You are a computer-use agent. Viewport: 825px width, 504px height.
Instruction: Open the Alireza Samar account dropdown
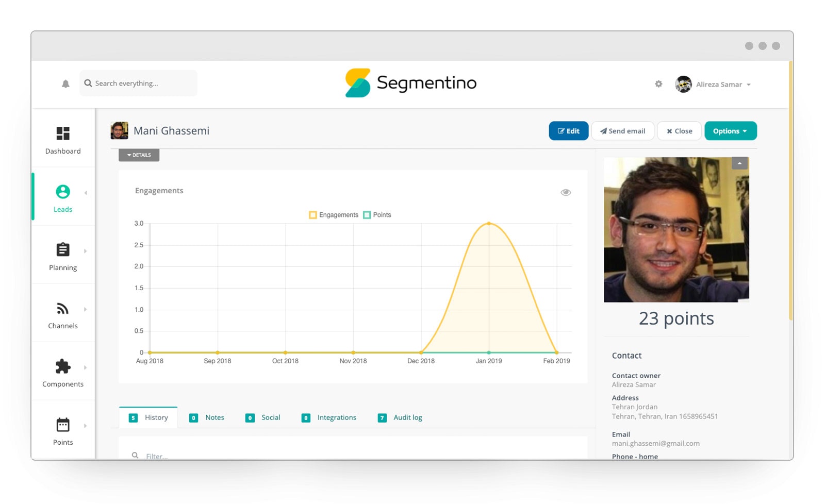click(720, 84)
